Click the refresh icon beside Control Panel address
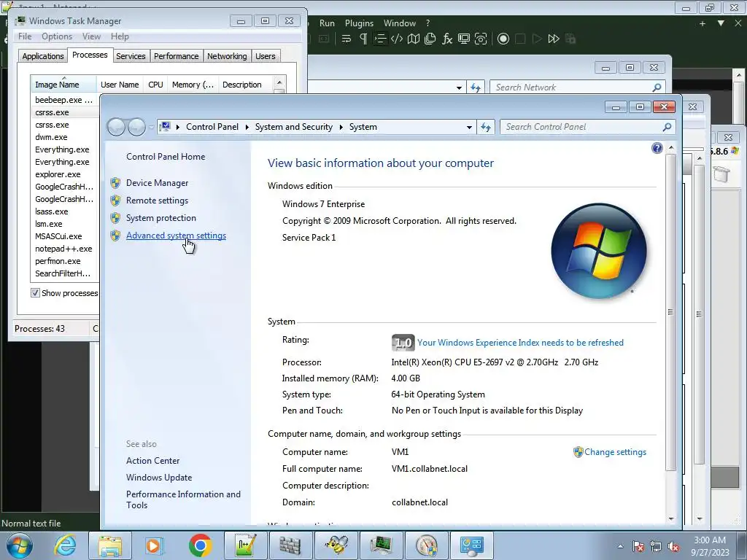The height and width of the screenshot is (560, 747). click(485, 127)
